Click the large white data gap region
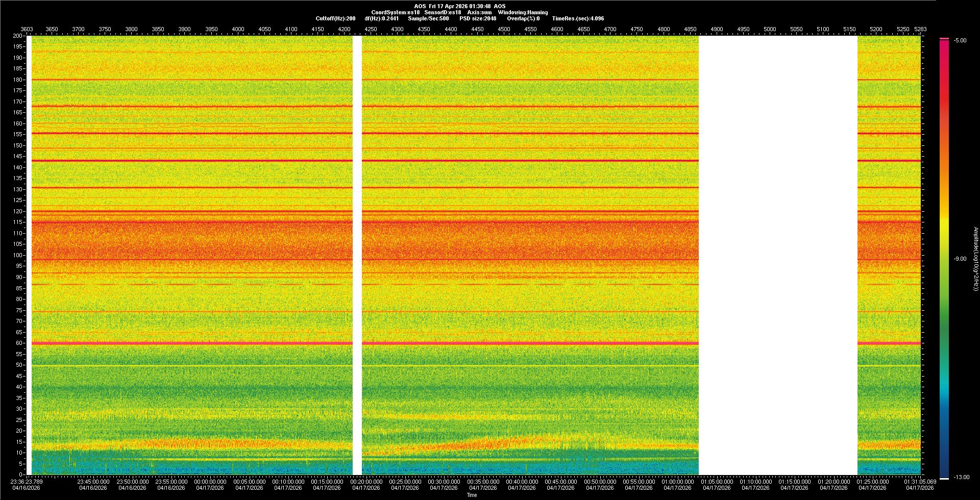 [x=777, y=255]
